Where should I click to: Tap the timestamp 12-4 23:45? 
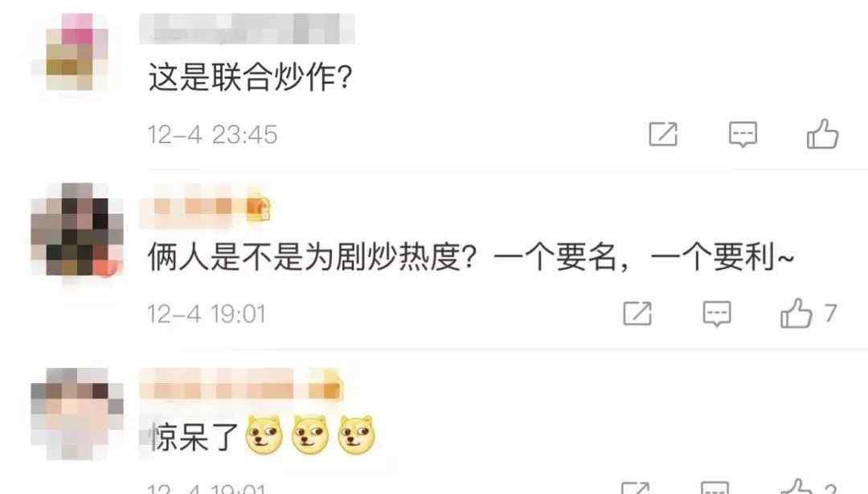(212, 134)
